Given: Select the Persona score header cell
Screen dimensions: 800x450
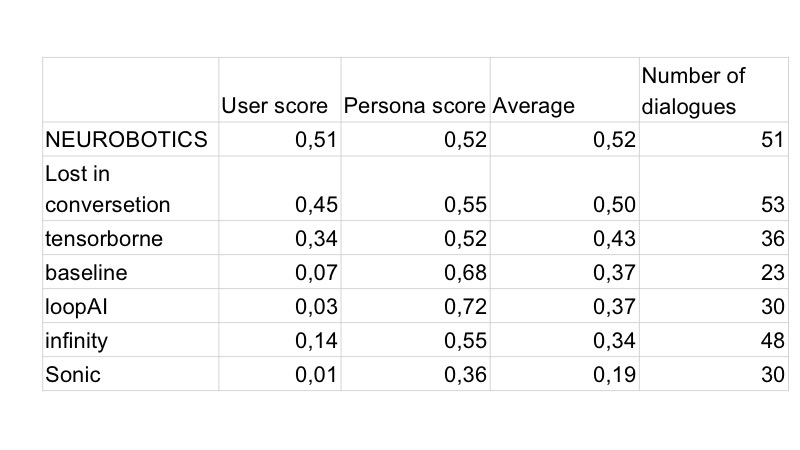Looking at the screenshot, I should pyautogui.click(x=414, y=105).
